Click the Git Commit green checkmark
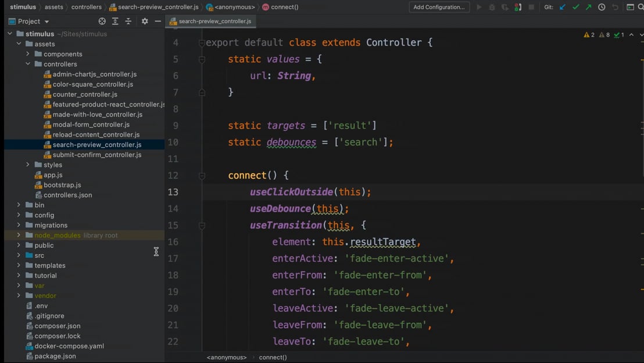Screen dimensions: 644x363 click(576, 7)
